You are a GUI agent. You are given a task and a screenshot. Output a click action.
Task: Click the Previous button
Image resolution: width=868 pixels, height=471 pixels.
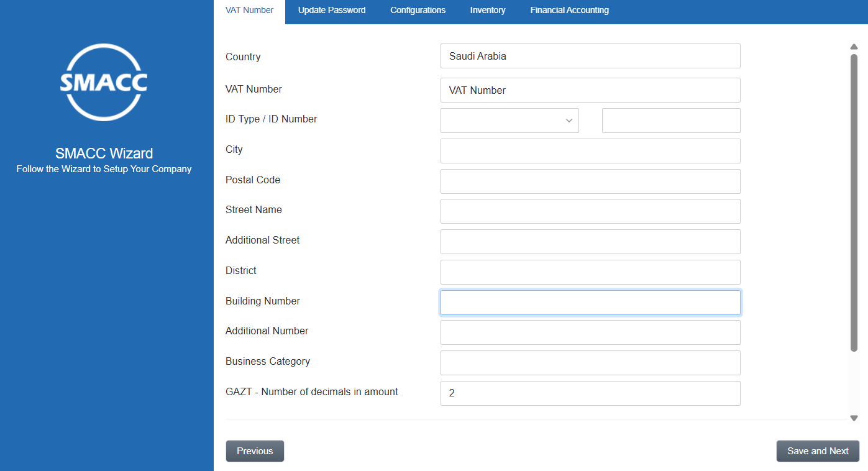(255, 451)
